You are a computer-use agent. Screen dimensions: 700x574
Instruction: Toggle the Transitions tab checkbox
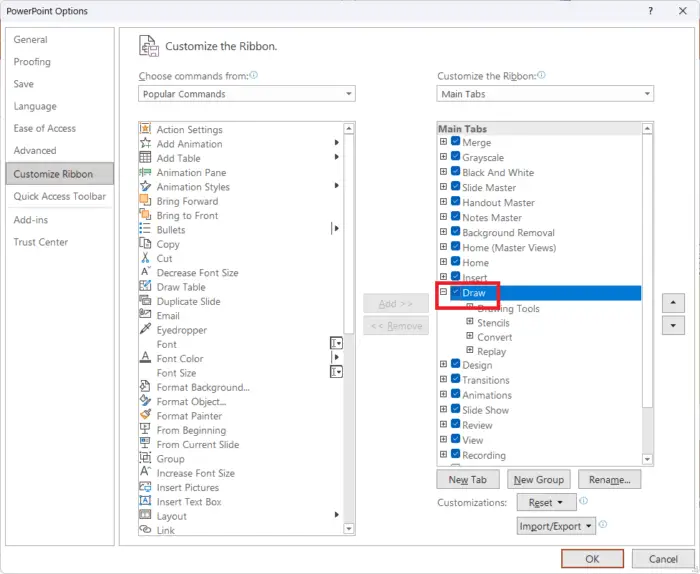click(455, 379)
